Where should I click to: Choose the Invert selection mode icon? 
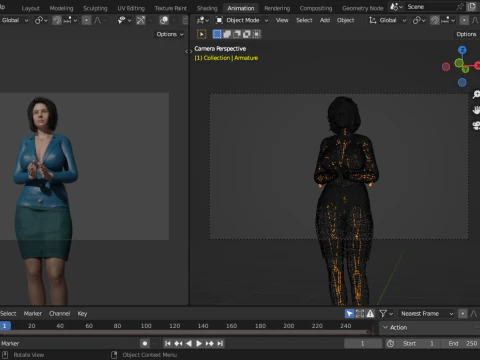tap(247, 34)
